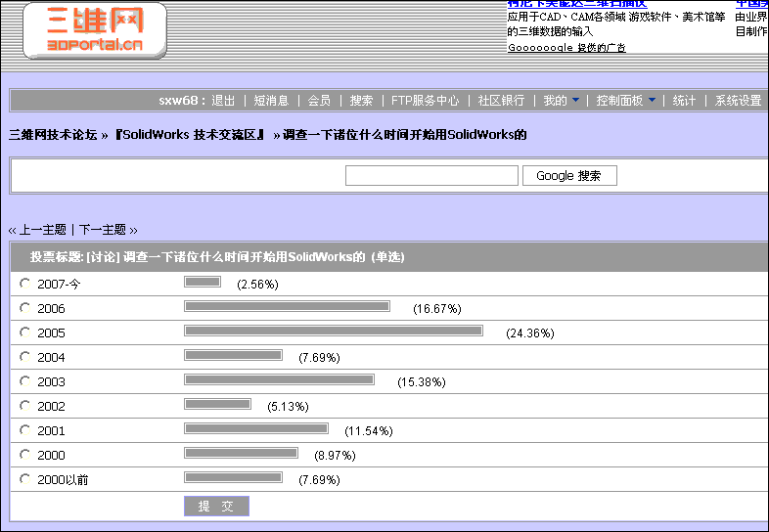Viewport: 769px width, 532px height.
Task: Open the 社区银行 menu item
Action: (x=501, y=101)
